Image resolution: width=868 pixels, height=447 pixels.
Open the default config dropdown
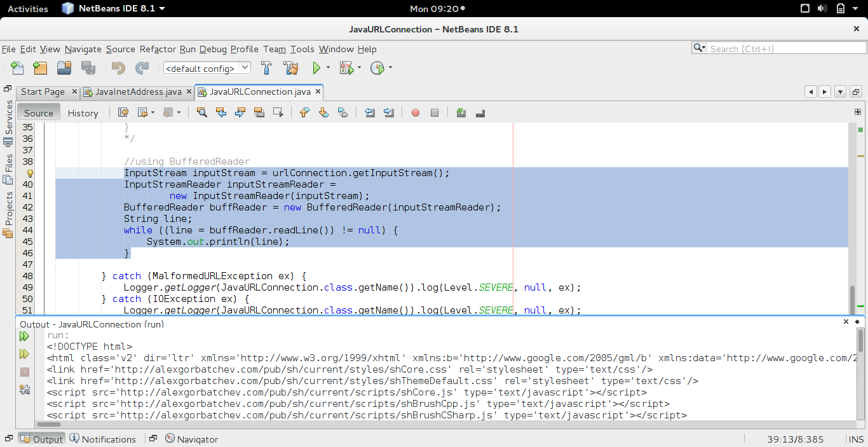(207, 68)
